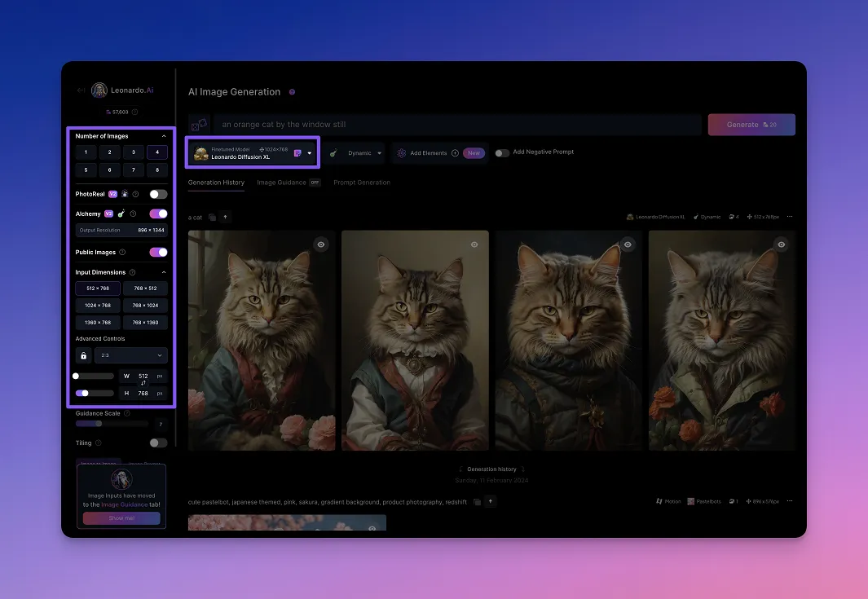
Task: Click the swap width and height arrows
Action: [143, 383]
